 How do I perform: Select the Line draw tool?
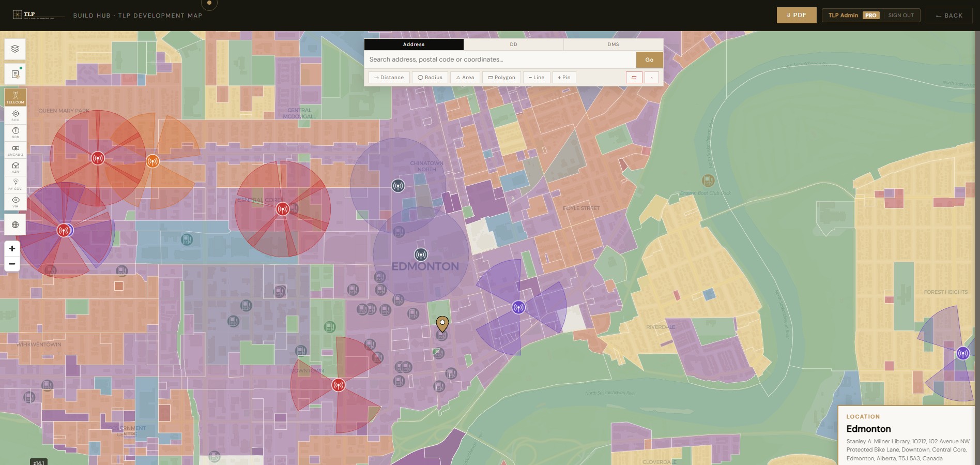coord(537,78)
